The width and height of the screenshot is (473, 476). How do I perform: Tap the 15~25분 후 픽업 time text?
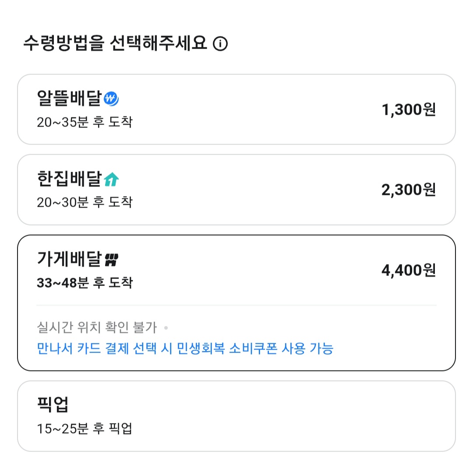(85, 429)
